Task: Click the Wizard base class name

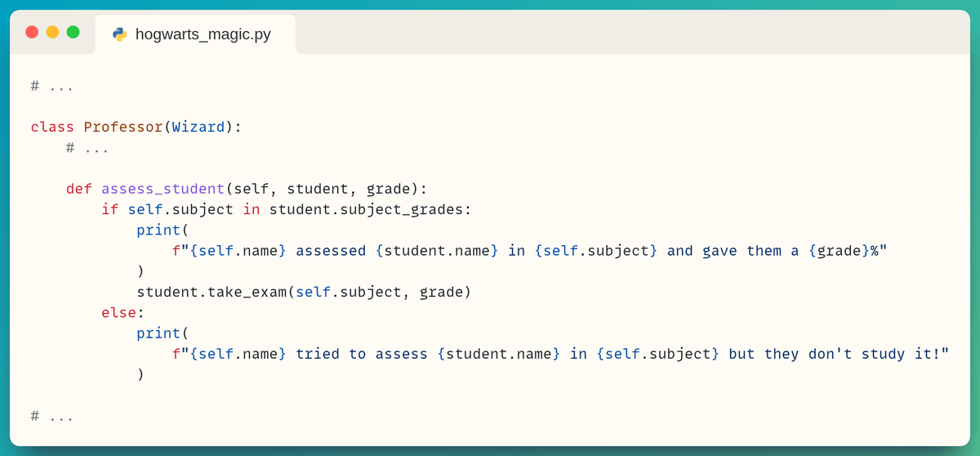Action: tap(198, 127)
